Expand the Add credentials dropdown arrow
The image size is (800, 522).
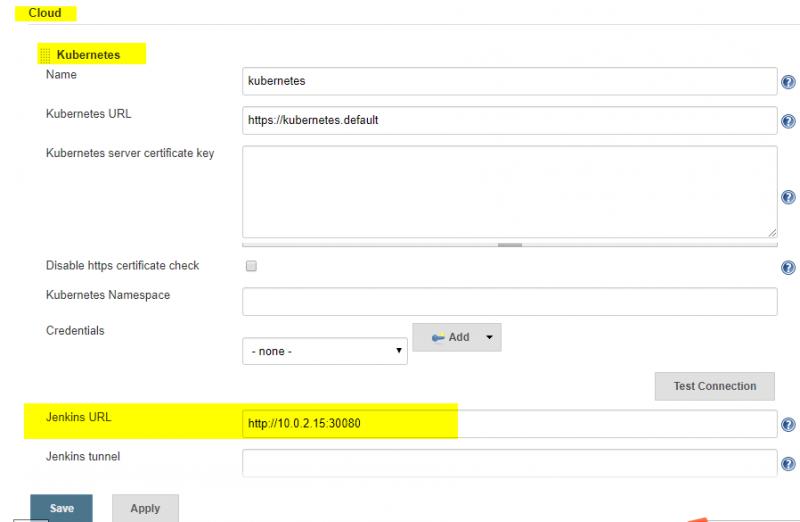(x=489, y=337)
